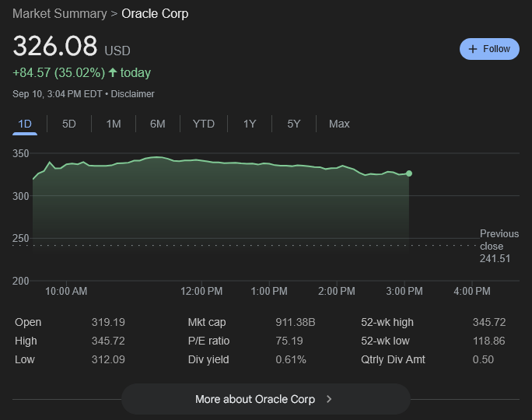
Task: Switch to the 1M chart tab
Action: click(x=114, y=124)
